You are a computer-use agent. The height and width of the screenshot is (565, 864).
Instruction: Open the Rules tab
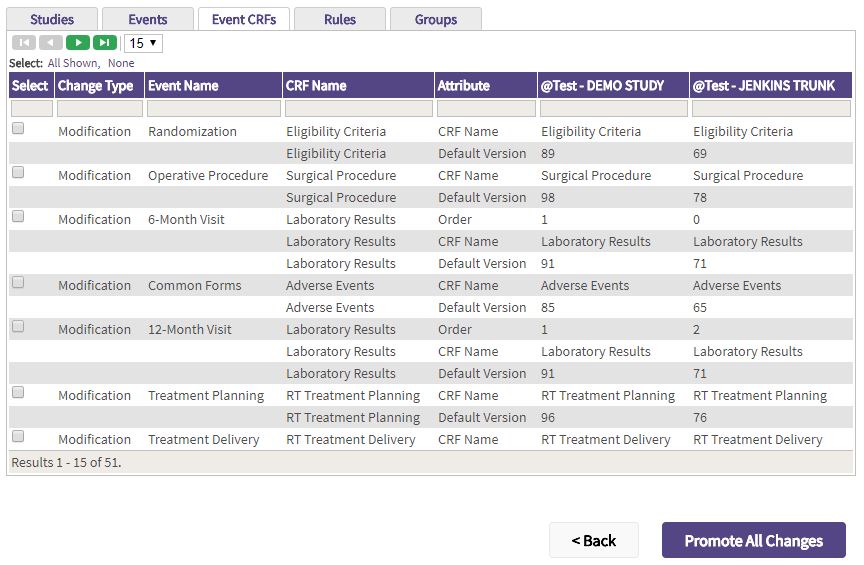pyautogui.click(x=340, y=19)
